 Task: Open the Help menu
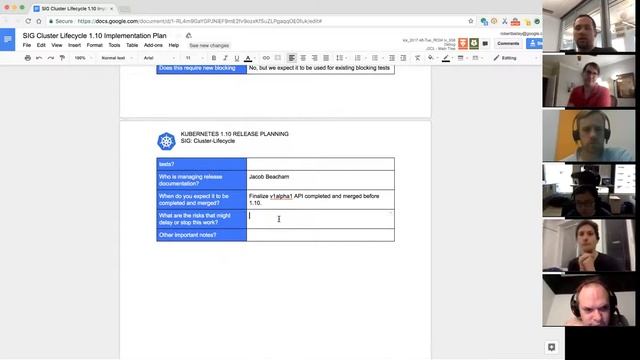click(173, 45)
